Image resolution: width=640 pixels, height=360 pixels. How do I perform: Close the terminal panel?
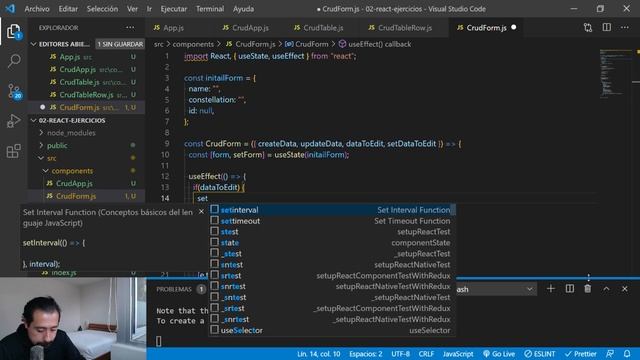click(624, 289)
